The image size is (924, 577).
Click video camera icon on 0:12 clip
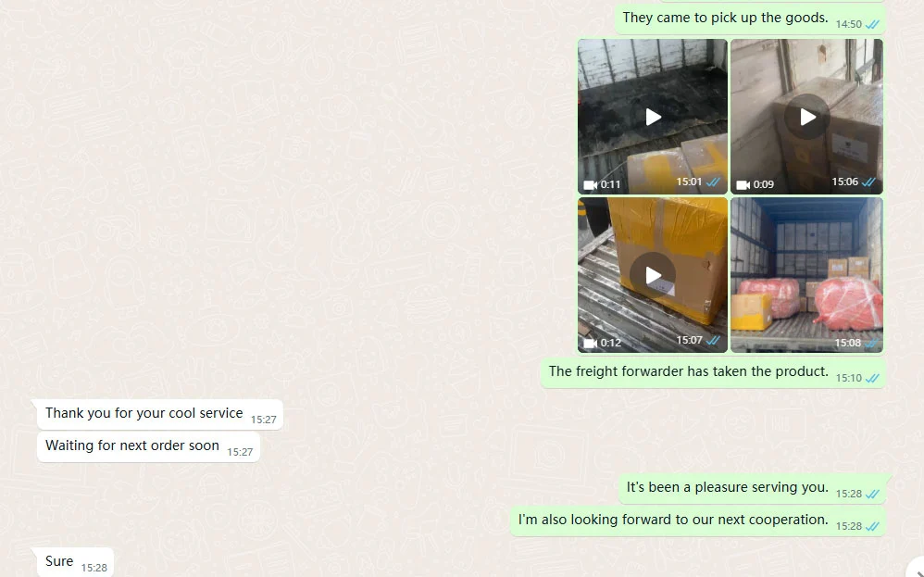point(591,343)
